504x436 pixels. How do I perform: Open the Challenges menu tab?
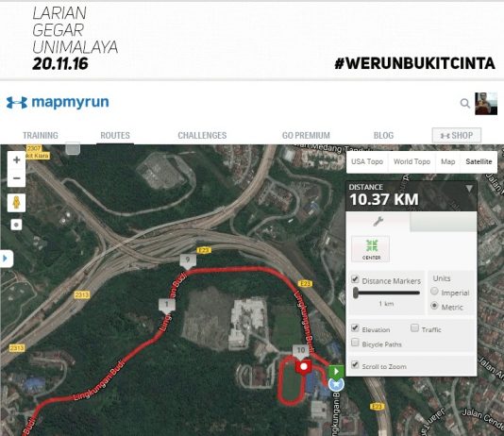[202, 135]
